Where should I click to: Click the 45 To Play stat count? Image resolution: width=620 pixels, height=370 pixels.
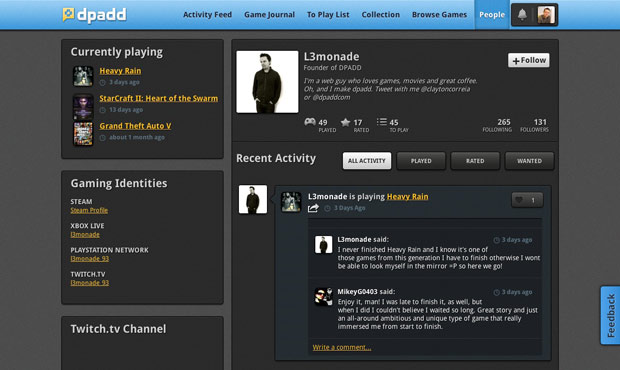point(394,123)
